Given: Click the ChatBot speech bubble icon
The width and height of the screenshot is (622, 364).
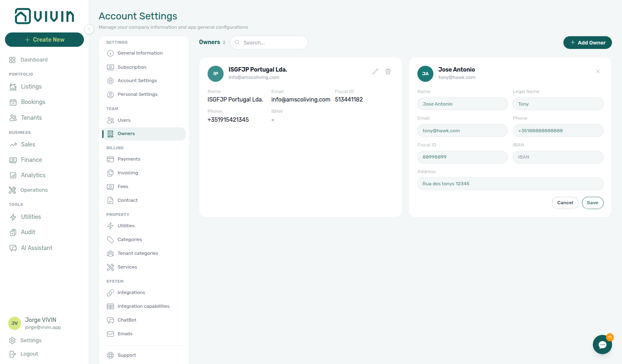Looking at the screenshot, I should 110,320.
